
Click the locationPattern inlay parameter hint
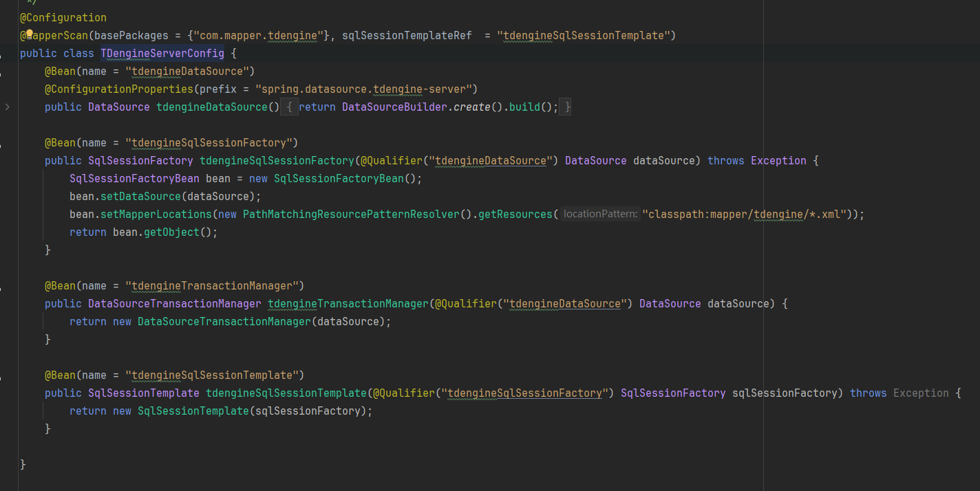tap(599, 214)
